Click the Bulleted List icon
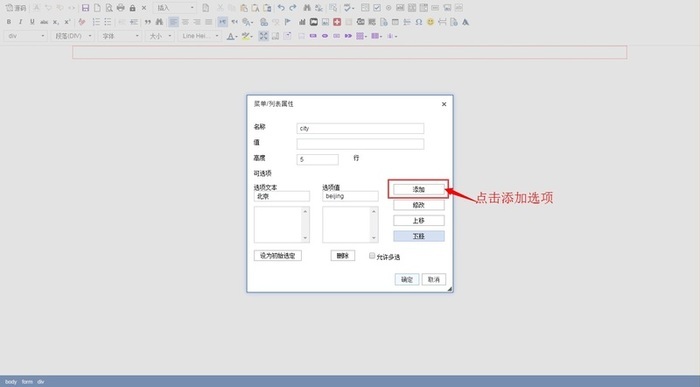Image resolution: width=700 pixels, height=387 pixels. [108, 22]
